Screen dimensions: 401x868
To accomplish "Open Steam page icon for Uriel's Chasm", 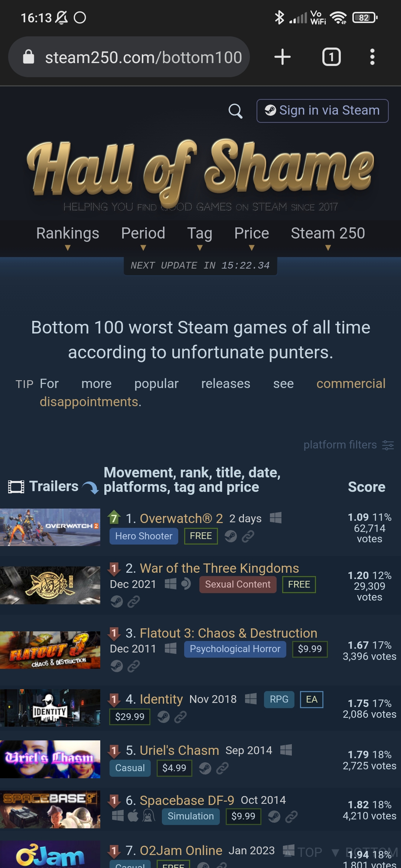I will (205, 768).
